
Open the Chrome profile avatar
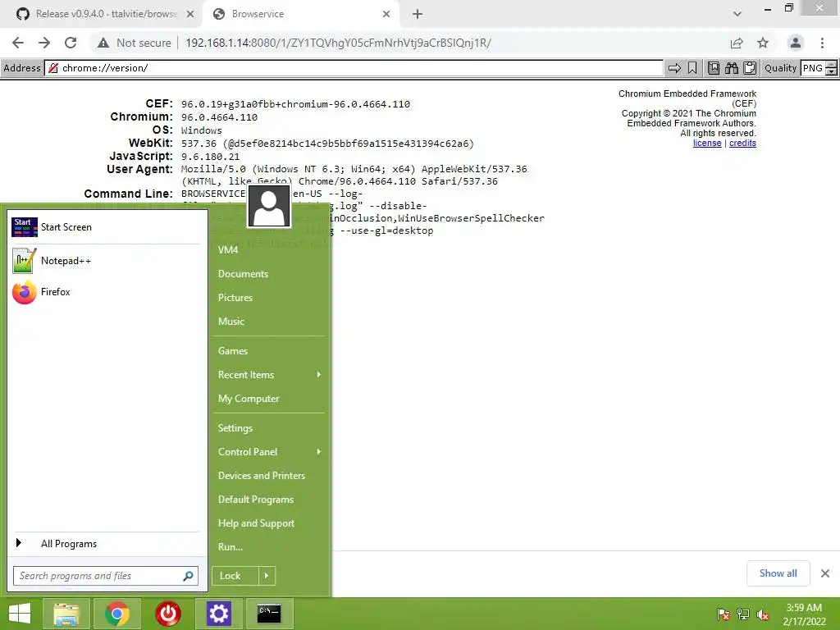tap(796, 43)
